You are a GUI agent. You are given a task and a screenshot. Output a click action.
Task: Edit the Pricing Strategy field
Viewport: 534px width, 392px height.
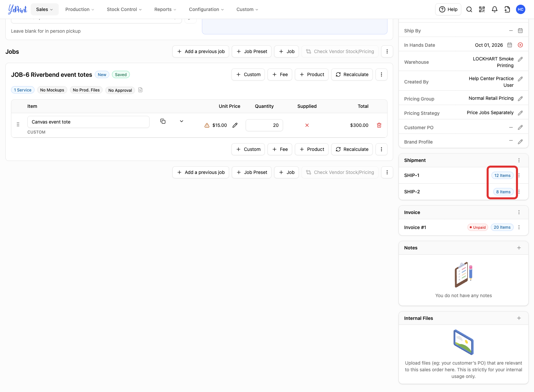[520, 113]
